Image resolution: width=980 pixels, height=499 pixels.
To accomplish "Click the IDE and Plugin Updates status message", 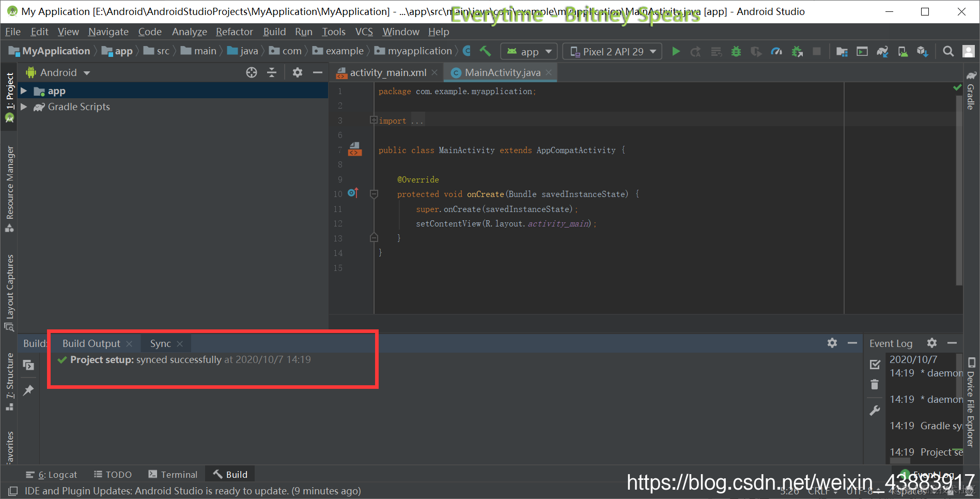I will pyautogui.click(x=193, y=491).
